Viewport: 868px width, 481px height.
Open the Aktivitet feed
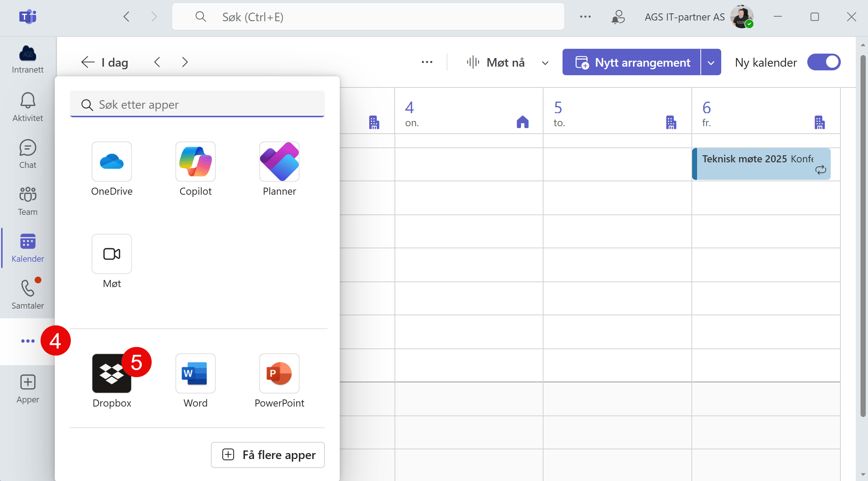(28, 107)
